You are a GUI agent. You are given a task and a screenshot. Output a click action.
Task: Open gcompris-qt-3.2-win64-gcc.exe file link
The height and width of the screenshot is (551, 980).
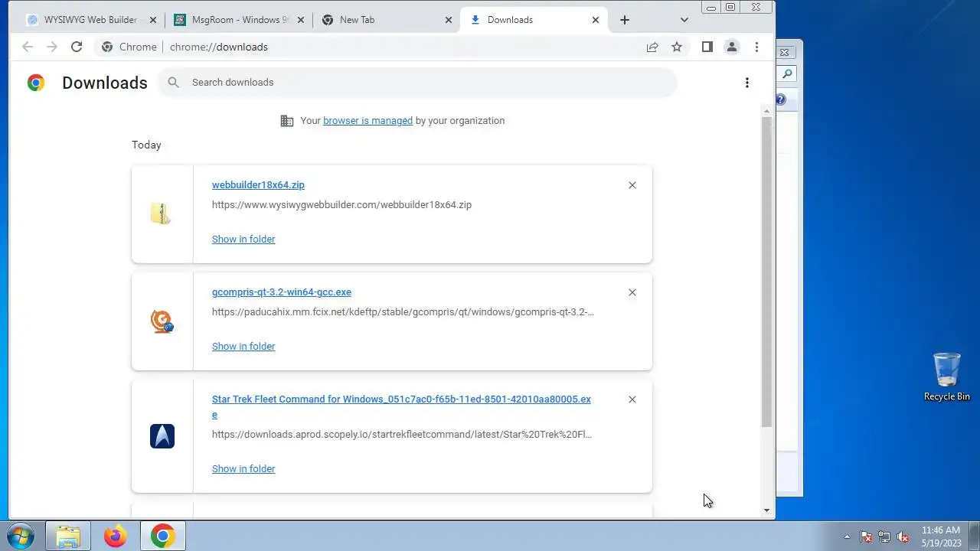282,292
